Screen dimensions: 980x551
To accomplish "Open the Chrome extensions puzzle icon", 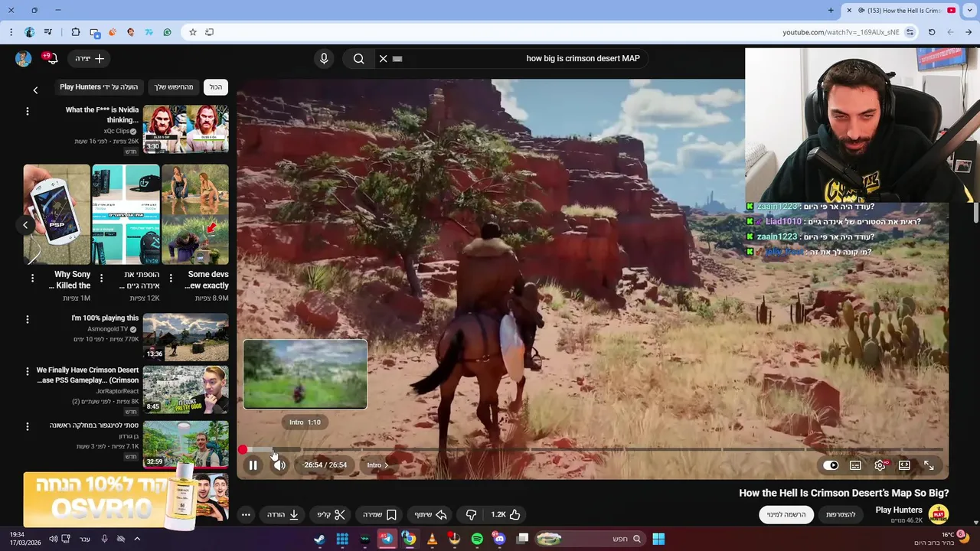I will pos(75,32).
